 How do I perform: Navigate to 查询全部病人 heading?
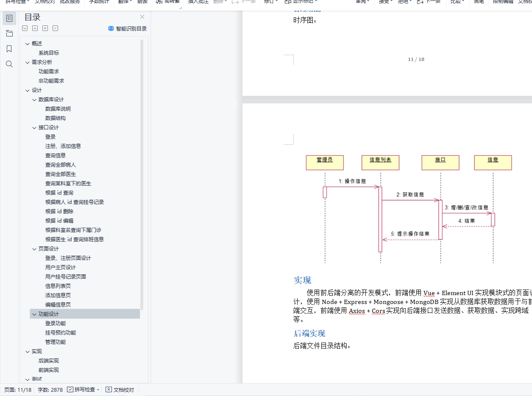coord(61,165)
